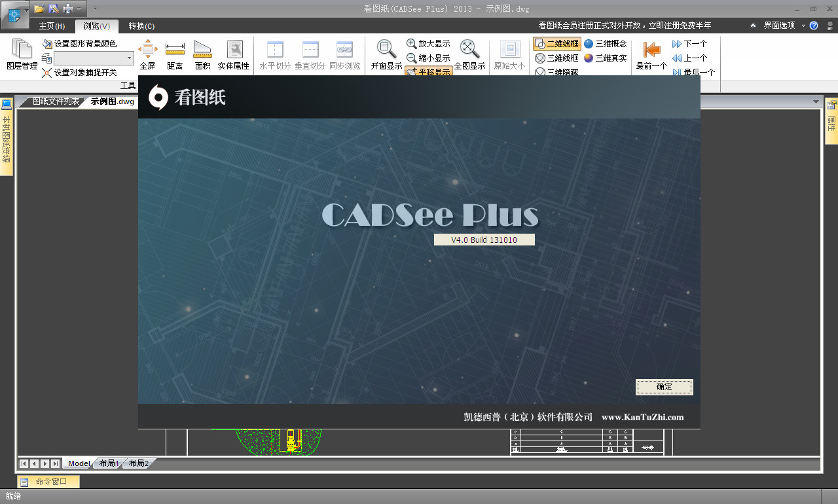Open the application menu button
The image size is (838, 504).
[x=14, y=15]
